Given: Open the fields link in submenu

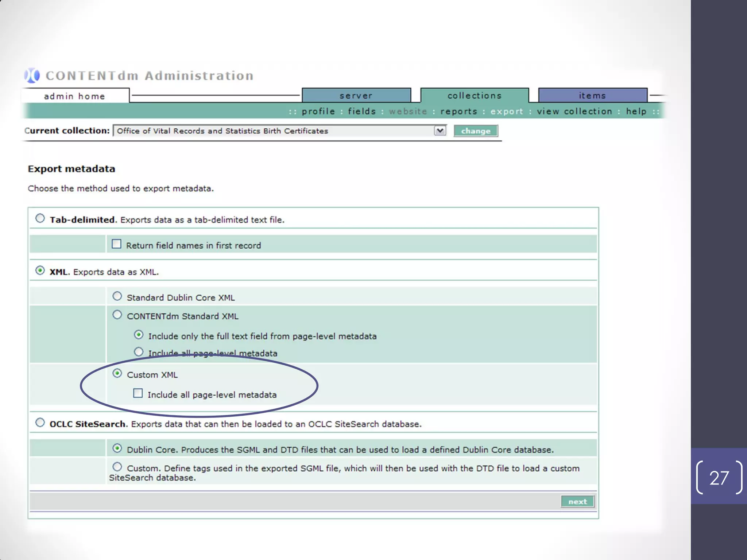Looking at the screenshot, I should click(361, 111).
